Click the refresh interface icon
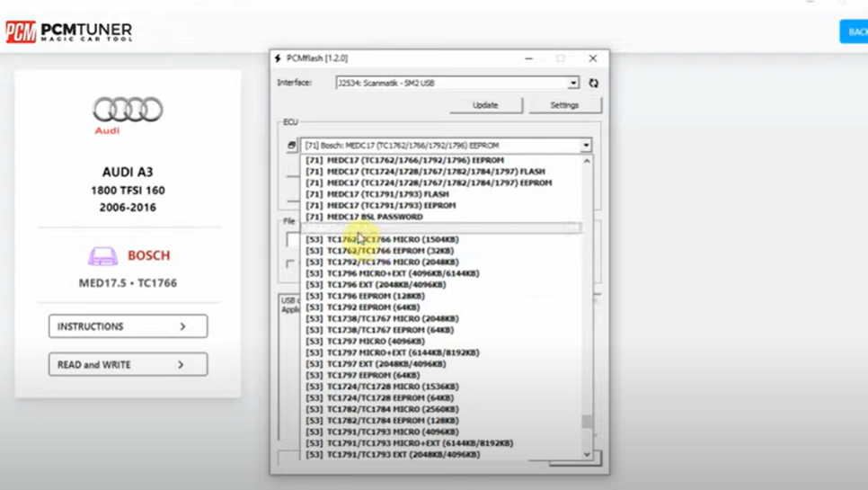Screen dimensions: 868x490 [x=593, y=83]
